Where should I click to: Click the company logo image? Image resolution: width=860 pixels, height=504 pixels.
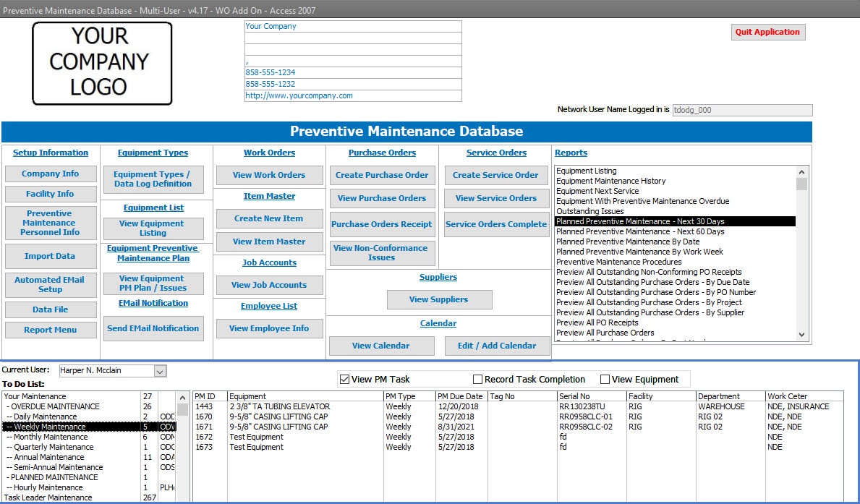point(102,63)
